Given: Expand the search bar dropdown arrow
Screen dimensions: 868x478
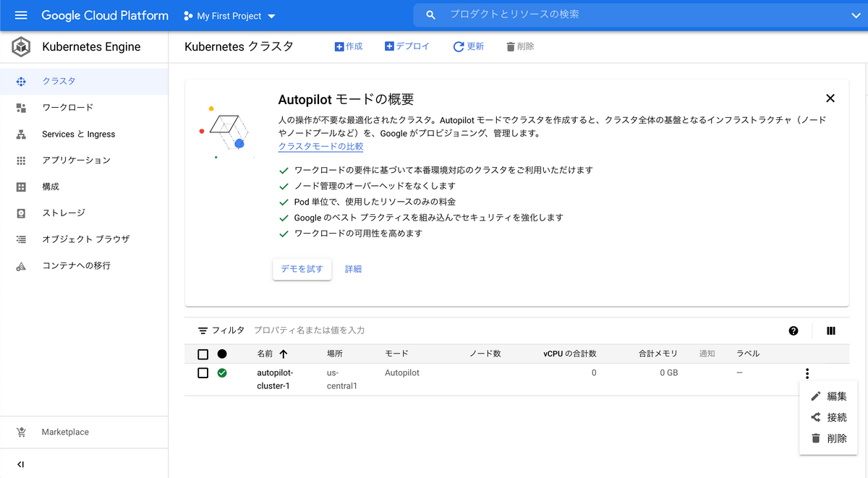Looking at the screenshot, I should pyautogui.click(x=856, y=15).
